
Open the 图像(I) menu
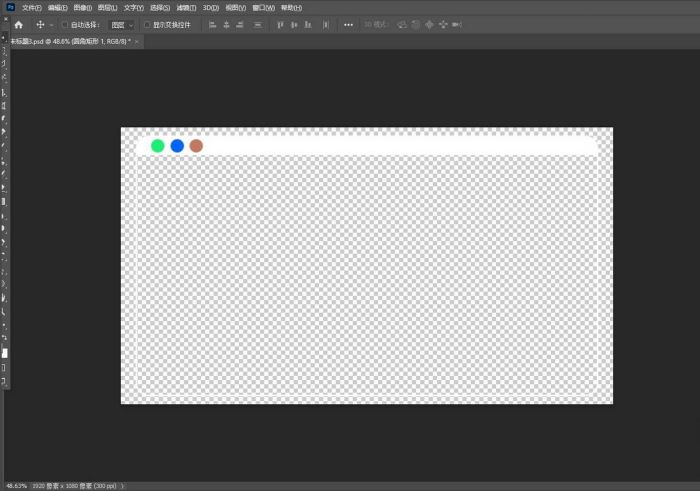point(83,7)
